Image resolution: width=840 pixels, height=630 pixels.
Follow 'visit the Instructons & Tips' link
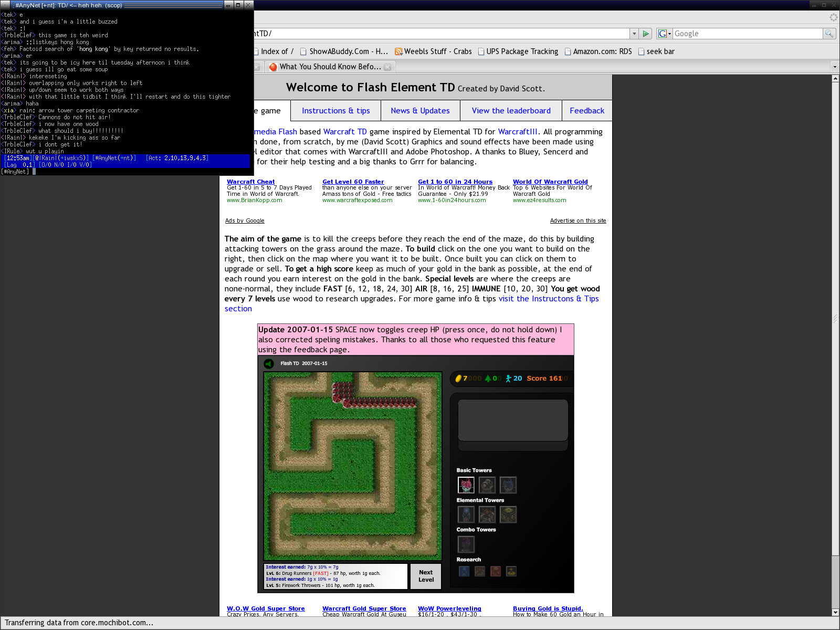click(549, 299)
